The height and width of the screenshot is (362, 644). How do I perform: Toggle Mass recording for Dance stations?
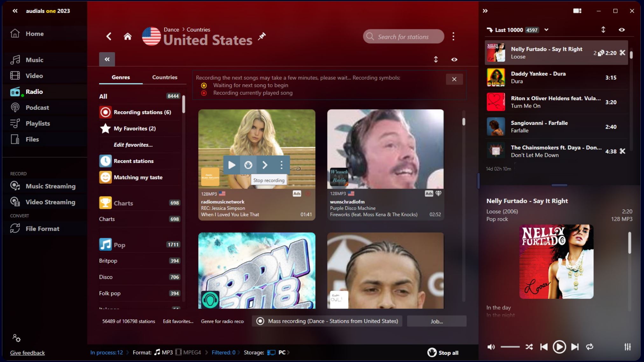tap(327, 321)
